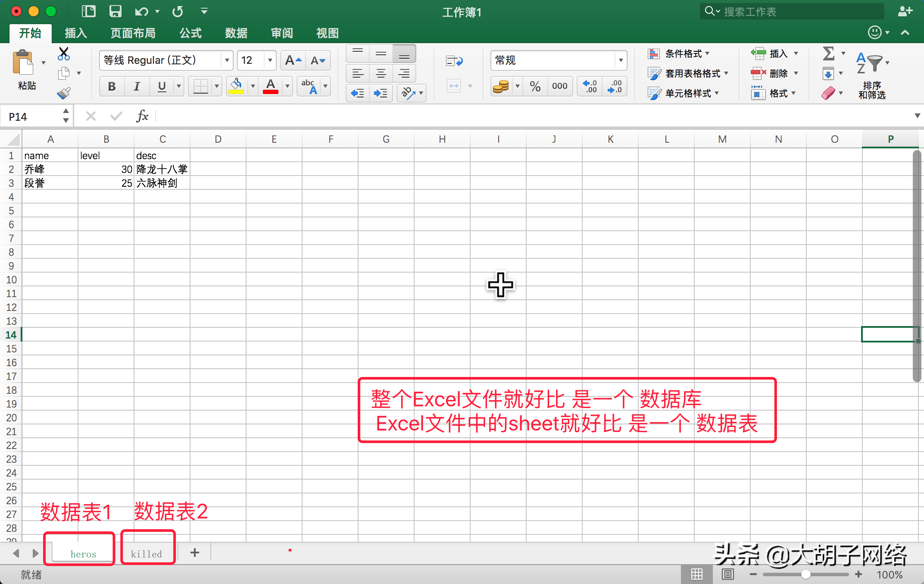Open the 视图 ribbon tab
The width and height of the screenshot is (924, 584).
pyautogui.click(x=328, y=33)
